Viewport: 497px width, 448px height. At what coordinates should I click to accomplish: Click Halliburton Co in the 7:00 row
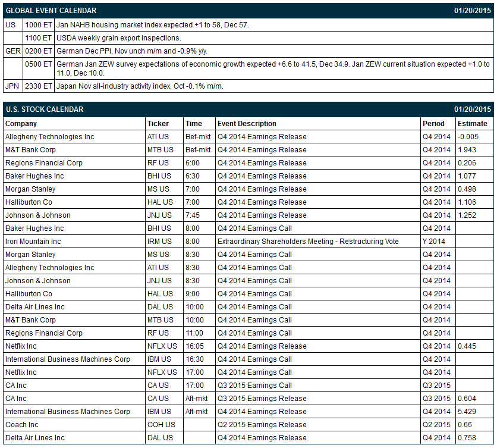coord(29,202)
